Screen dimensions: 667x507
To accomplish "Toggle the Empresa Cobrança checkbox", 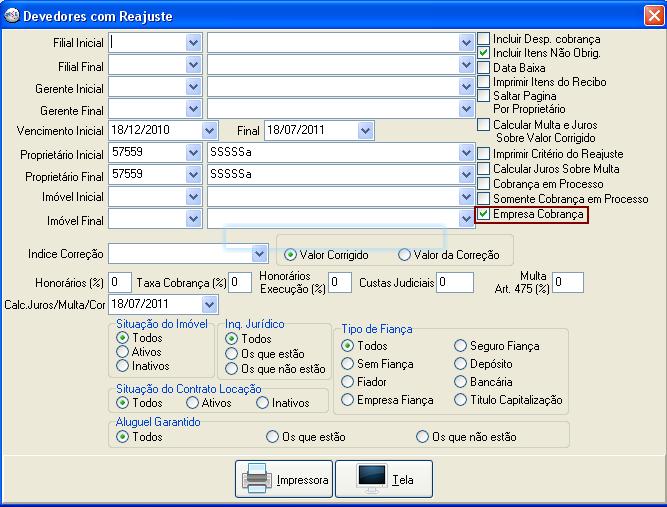I will pos(483,214).
